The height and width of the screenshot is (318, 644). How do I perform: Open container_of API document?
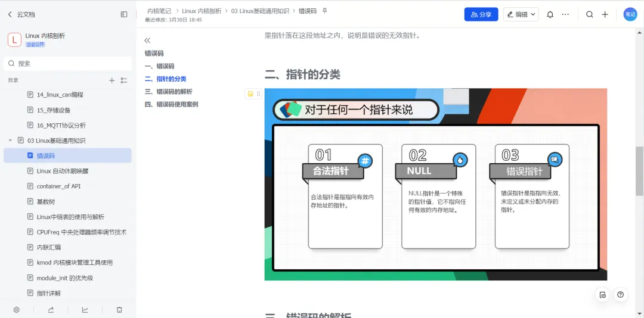tap(58, 186)
